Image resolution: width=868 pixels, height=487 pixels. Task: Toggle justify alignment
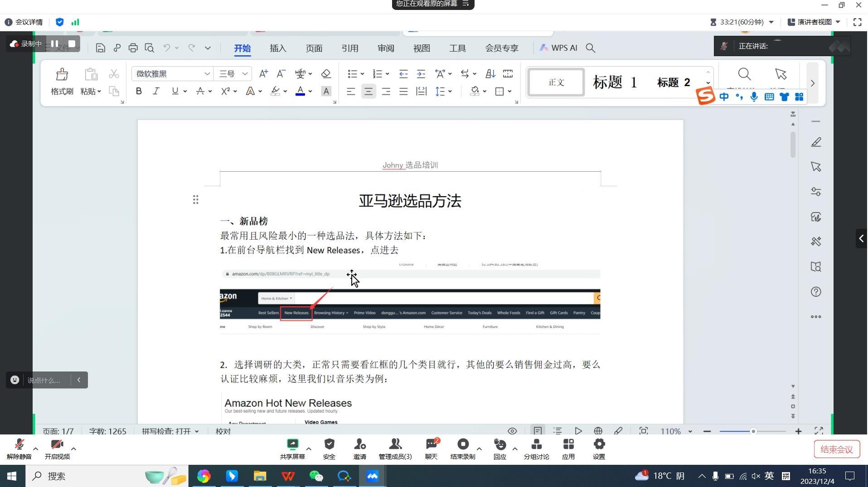(403, 92)
